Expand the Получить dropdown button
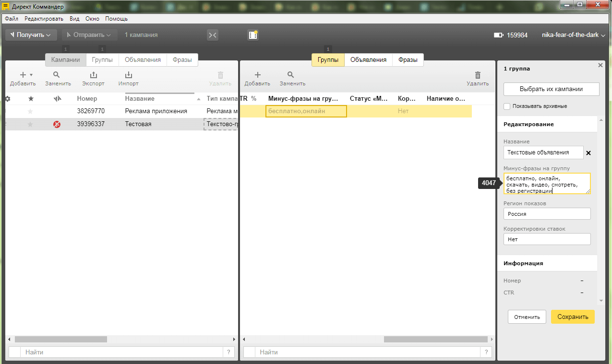 (31, 35)
